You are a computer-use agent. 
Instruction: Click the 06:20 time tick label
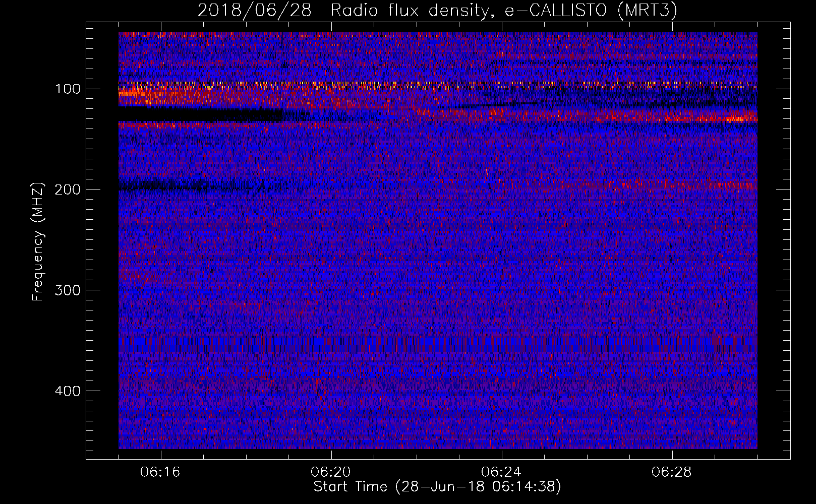[x=331, y=472]
